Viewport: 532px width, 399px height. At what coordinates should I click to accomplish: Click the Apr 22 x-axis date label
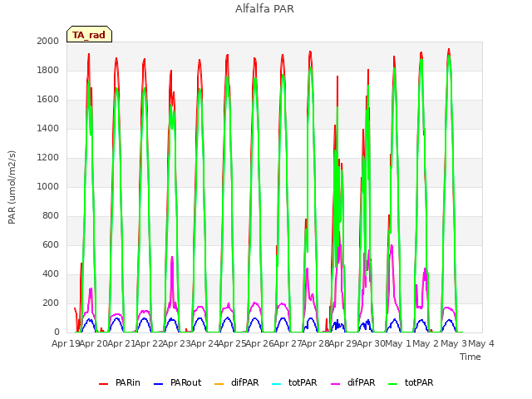click(x=149, y=343)
